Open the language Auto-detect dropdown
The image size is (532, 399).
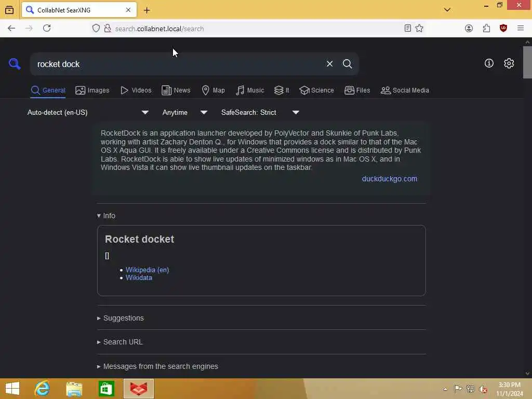(88, 112)
